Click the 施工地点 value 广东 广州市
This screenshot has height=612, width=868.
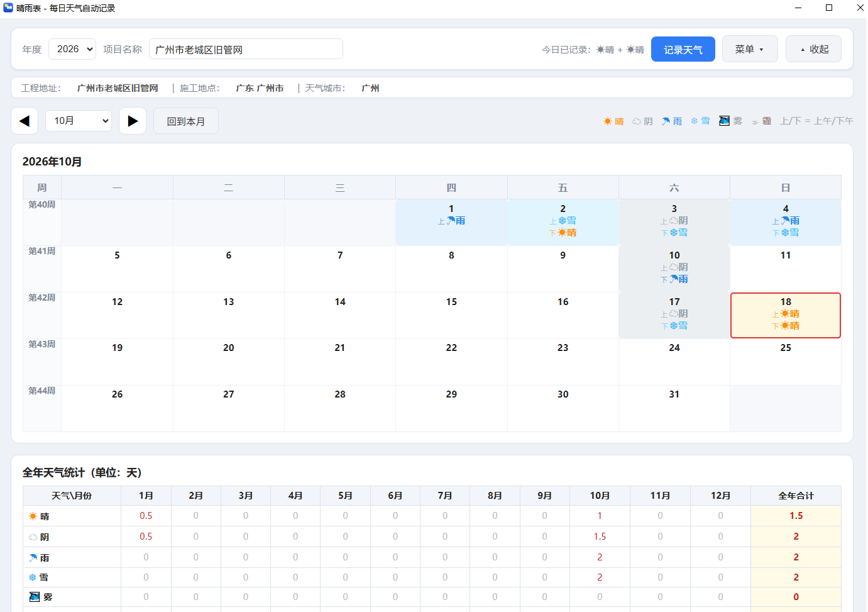coord(260,88)
